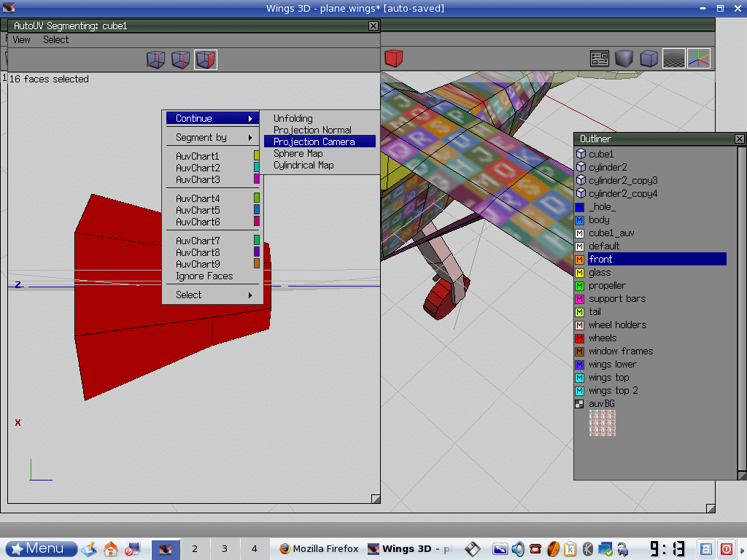Click the yellow swatch next to AuvChart1
747x560 pixels.
point(256,156)
